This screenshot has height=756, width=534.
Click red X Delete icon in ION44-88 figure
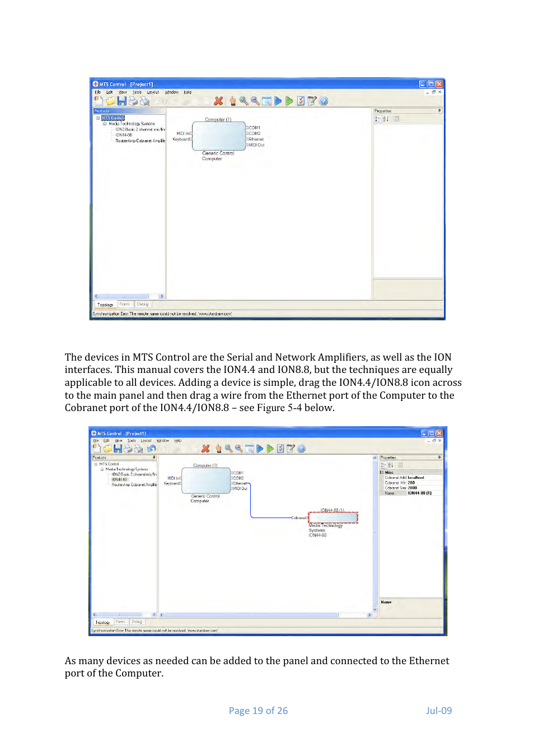pyautogui.click(x=205, y=449)
